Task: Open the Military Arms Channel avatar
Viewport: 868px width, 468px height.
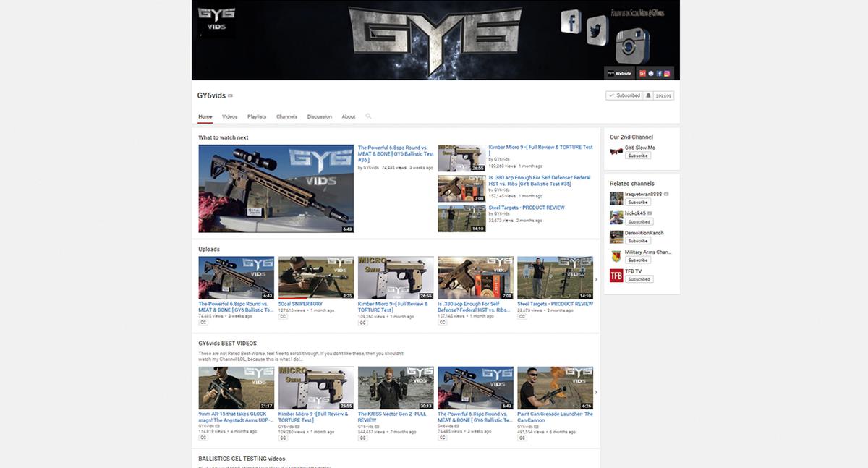Action: tap(616, 256)
